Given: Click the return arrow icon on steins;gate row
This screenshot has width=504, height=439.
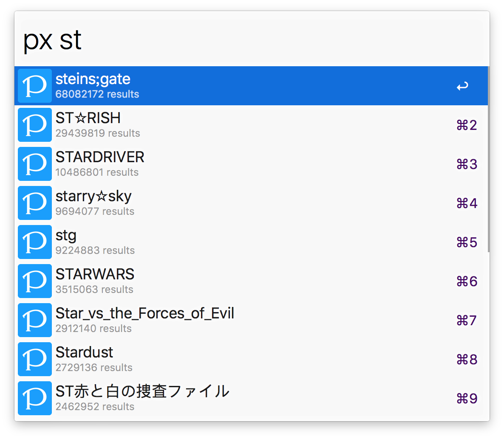Looking at the screenshot, I should [x=462, y=86].
